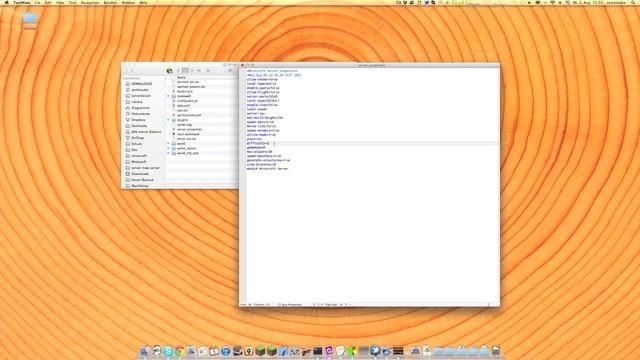
Task: Select start.command in the Finder list
Action: [188, 134]
